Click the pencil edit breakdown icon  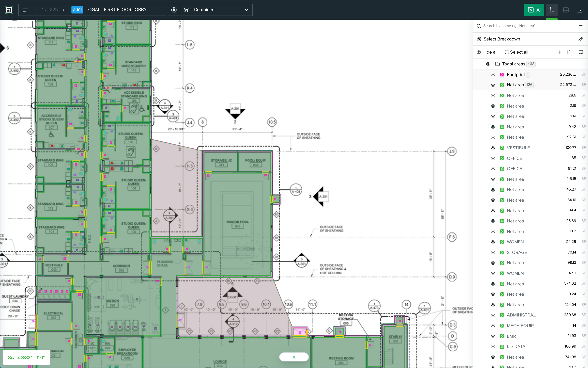[x=580, y=39]
